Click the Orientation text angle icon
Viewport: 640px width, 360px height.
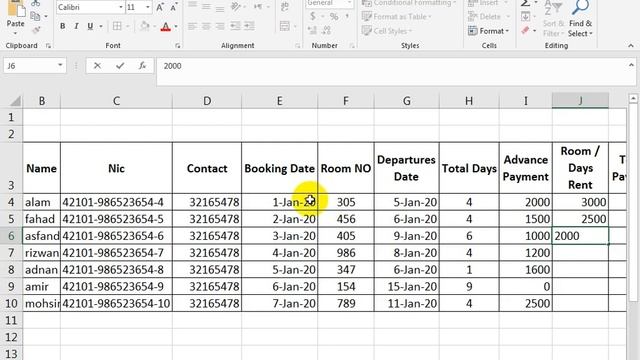click(236, 7)
